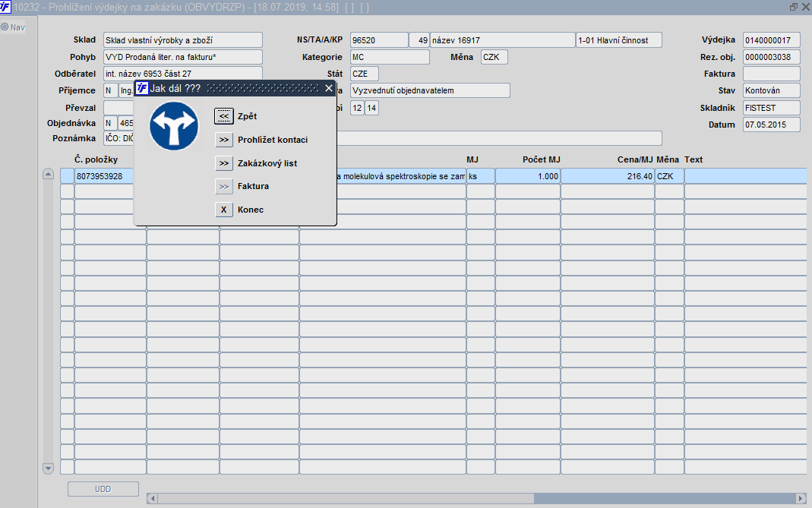Screen dimensions: 812x508
Task: Close the 'Jak dál ???' dialog
Action: [x=329, y=88]
